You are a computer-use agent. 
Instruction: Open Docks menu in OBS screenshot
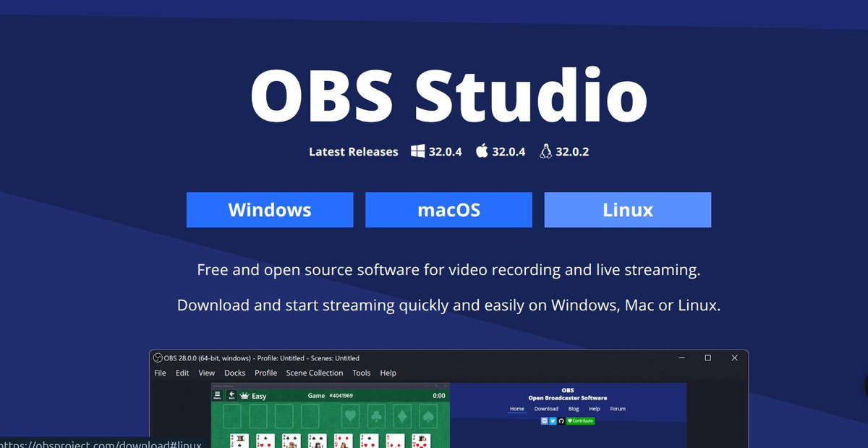coord(235,373)
